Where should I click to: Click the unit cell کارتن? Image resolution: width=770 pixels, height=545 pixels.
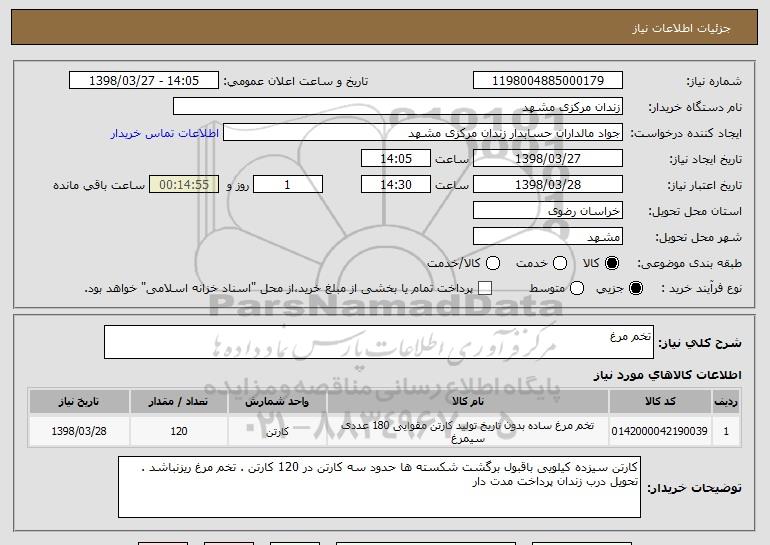277,432
